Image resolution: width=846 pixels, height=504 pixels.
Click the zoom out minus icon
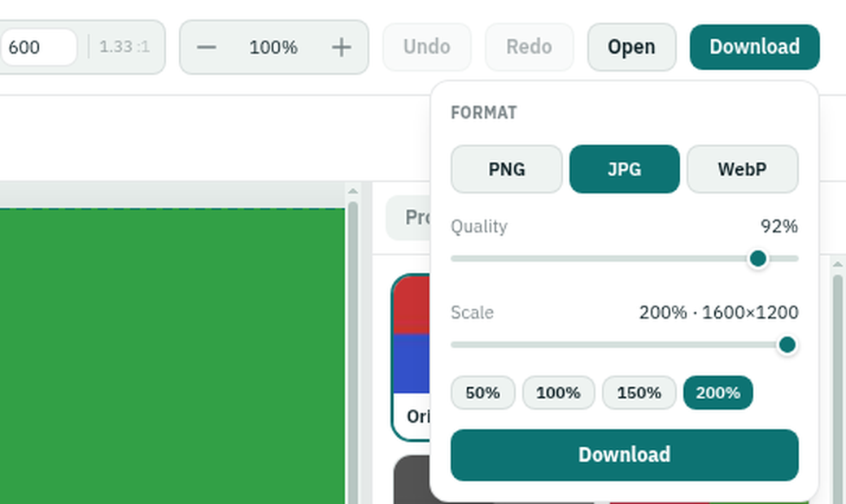coord(206,47)
